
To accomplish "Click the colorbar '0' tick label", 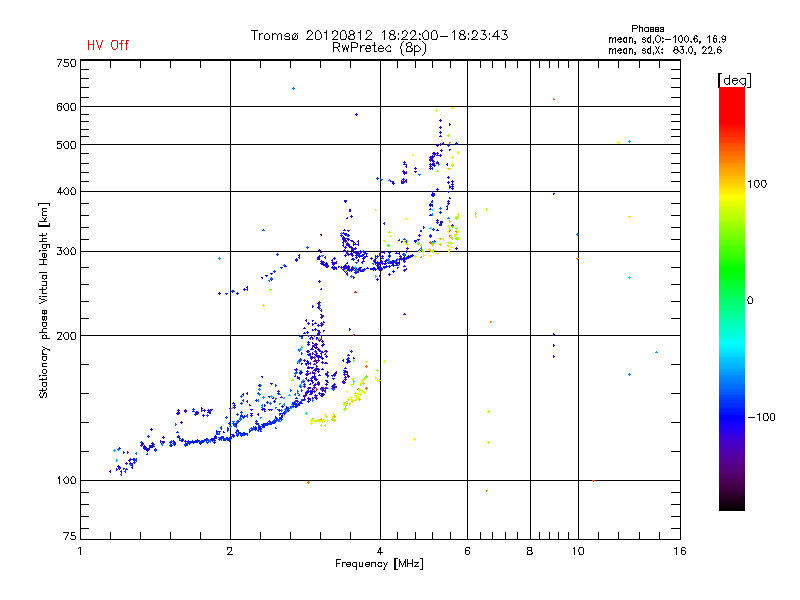I will pos(750,301).
